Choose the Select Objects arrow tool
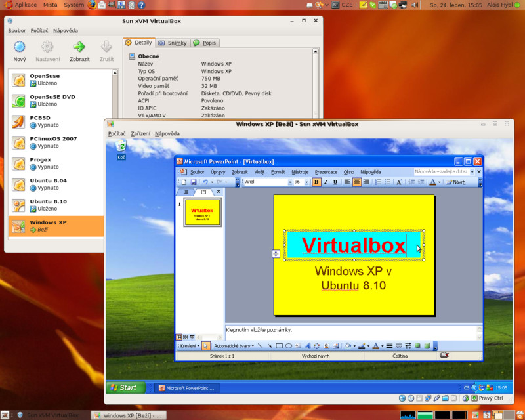 pos(206,346)
